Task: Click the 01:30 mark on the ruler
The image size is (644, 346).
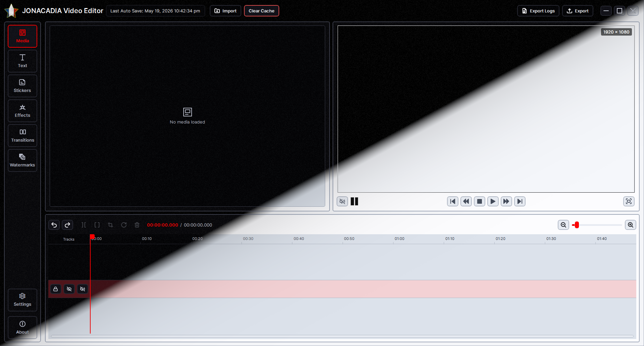Action: (551, 239)
